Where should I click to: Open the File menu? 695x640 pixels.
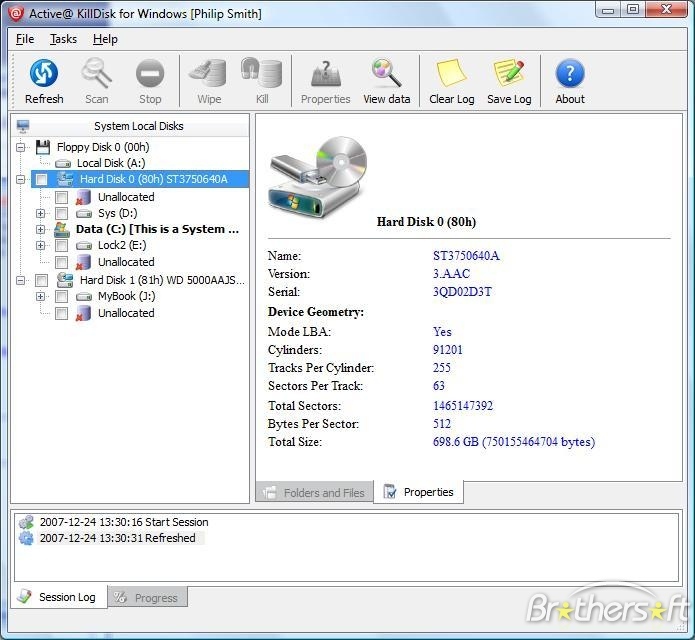[25, 39]
